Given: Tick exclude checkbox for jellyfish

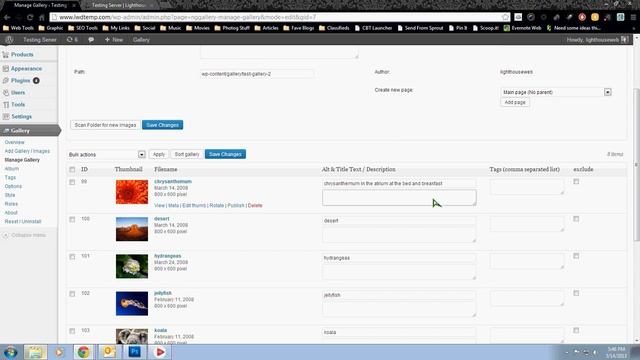Looking at the screenshot, I should pyautogui.click(x=576, y=293).
